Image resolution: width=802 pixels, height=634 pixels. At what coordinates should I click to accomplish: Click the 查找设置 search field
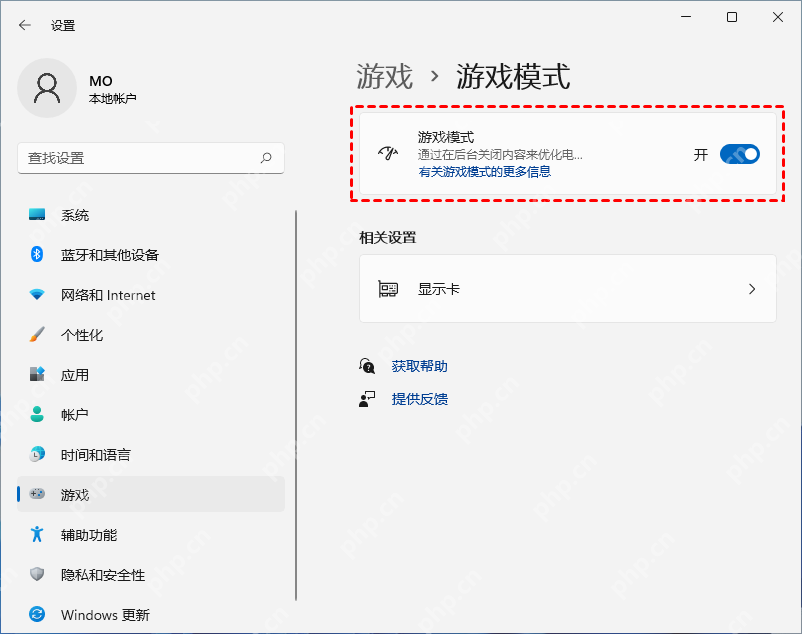tap(151, 158)
